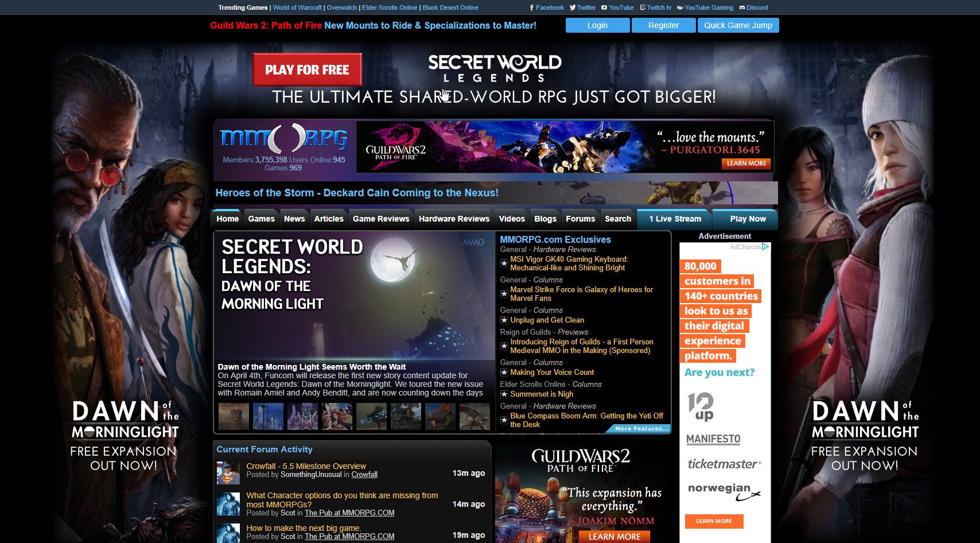Open the Guild Wars 2: Path of Fire headline
980x543 pixels.
[x=373, y=25]
